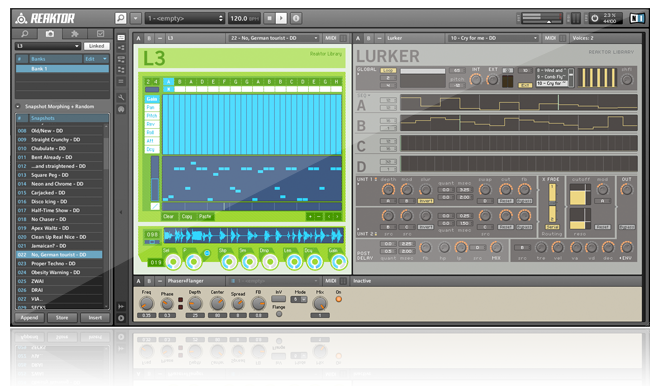The image size is (666, 386).
Task: Toggle the Loop button in Lurker Global
Action: [x=388, y=70]
